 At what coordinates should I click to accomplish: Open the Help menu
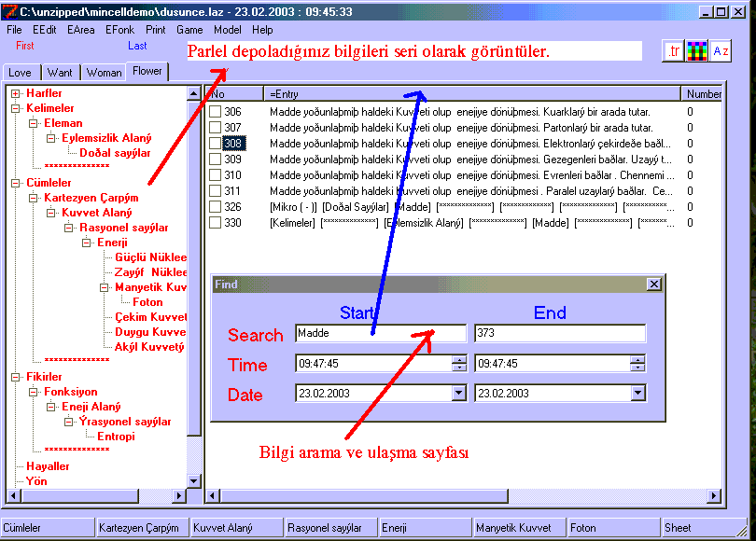(262, 30)
